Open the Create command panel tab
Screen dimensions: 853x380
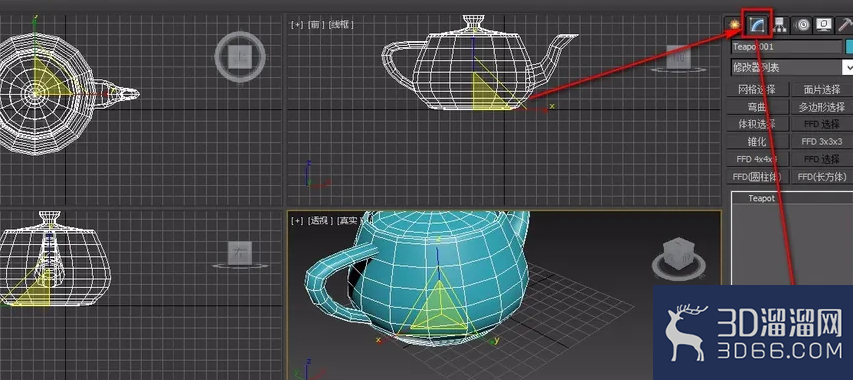[x=735, y=24]
